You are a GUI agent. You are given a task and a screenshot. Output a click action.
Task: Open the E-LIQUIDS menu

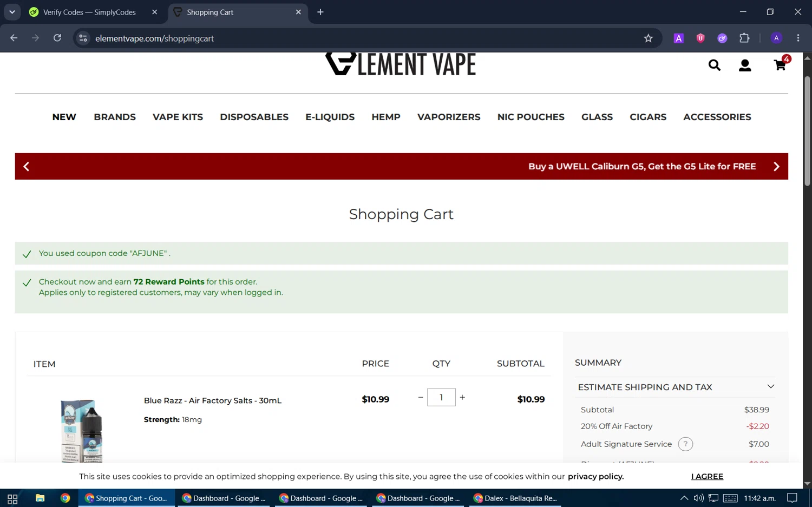330,117
